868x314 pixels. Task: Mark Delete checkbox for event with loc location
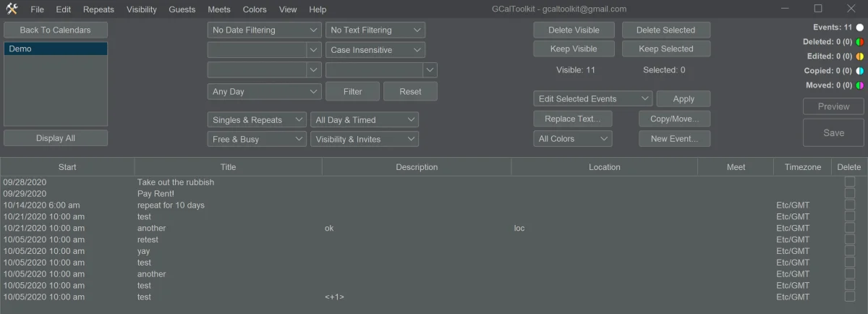pos(849,228)
